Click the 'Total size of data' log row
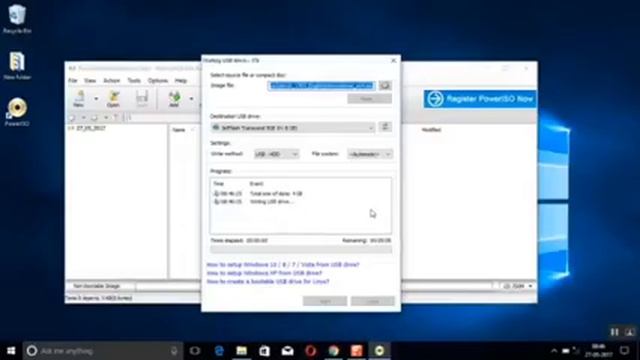640x360 pixels. click(258, 193)
